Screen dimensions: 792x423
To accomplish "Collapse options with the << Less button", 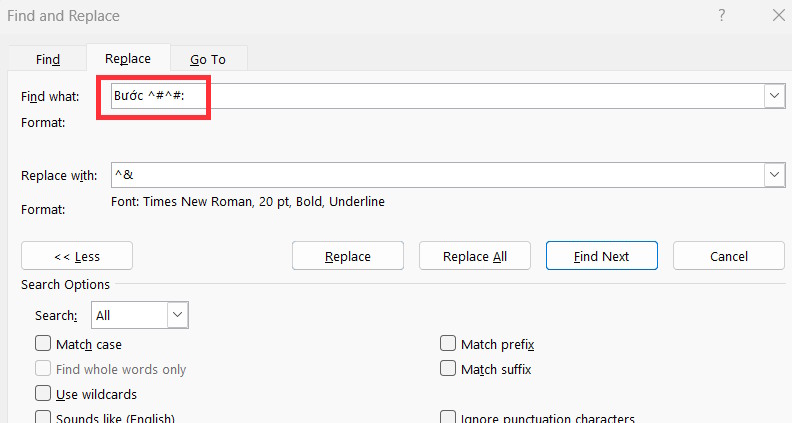I will point(76,256).
